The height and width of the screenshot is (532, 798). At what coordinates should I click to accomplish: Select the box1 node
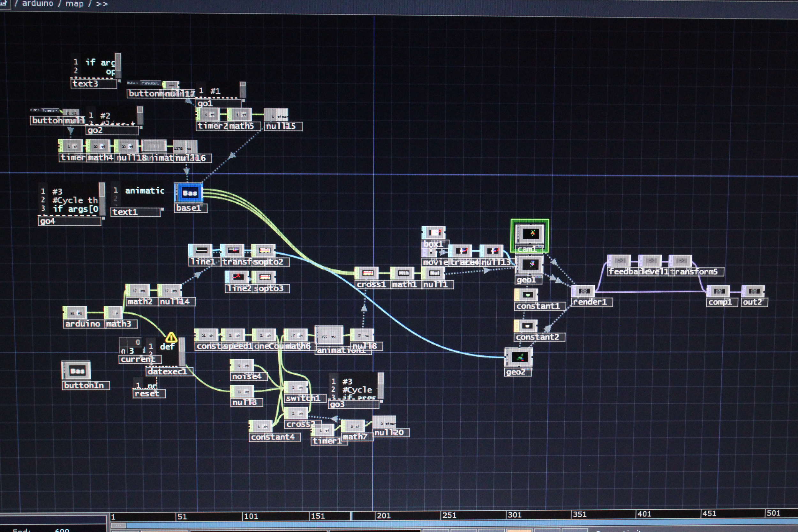[x=433, y=233]
